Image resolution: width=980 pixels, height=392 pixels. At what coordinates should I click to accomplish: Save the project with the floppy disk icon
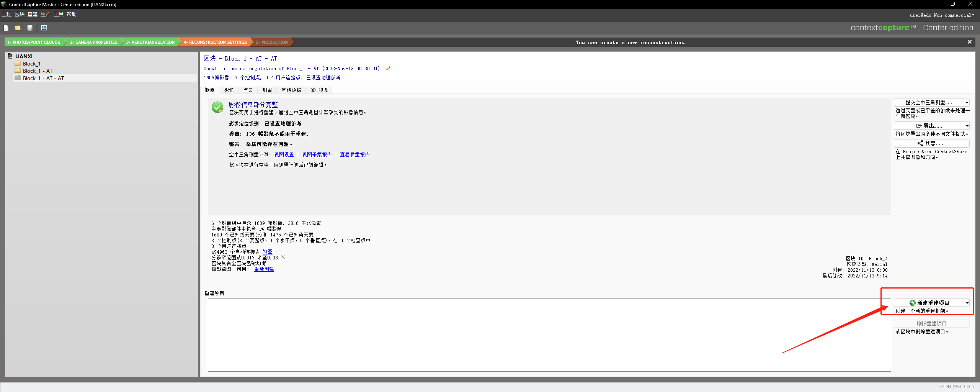pyautogui.click(x=30, y=28)
